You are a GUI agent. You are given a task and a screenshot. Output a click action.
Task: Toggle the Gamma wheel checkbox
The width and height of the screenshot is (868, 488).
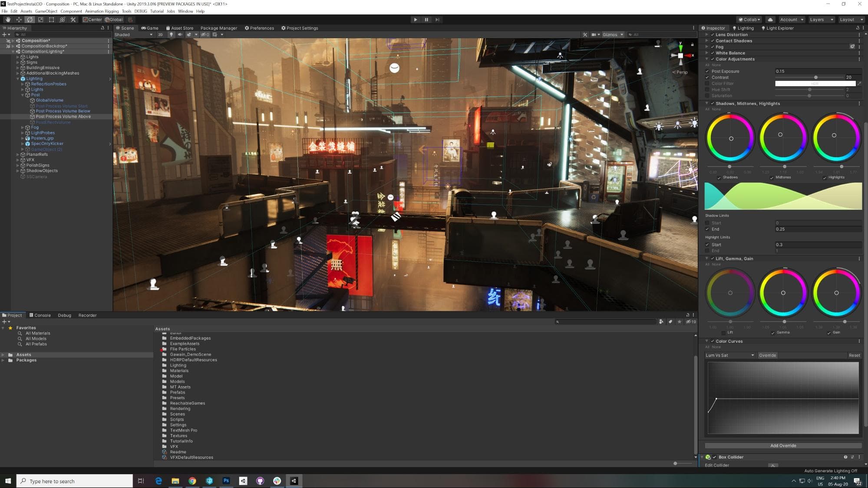[x=773, y=333]
